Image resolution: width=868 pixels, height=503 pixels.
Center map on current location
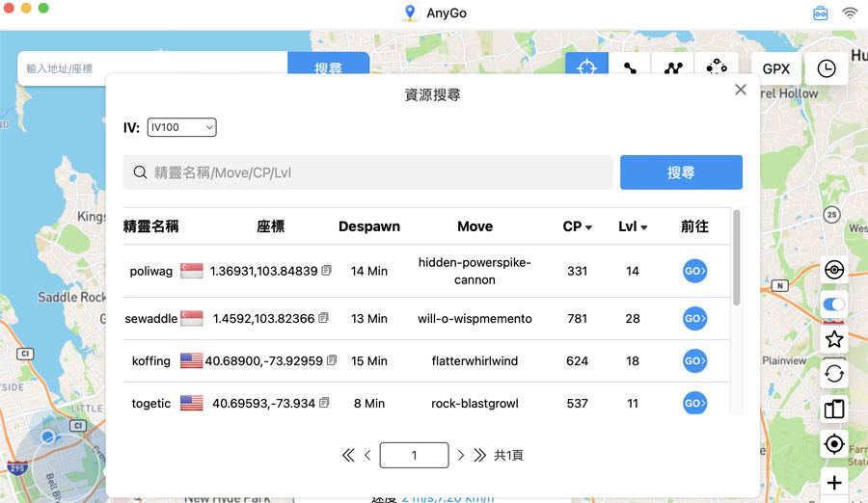(834, 444)
